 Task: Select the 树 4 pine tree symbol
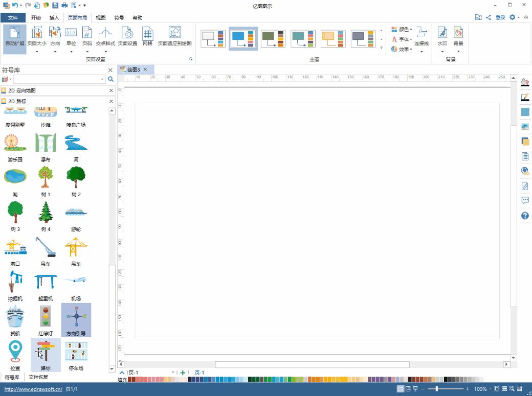pyautogui.click(x=46, y=217)
